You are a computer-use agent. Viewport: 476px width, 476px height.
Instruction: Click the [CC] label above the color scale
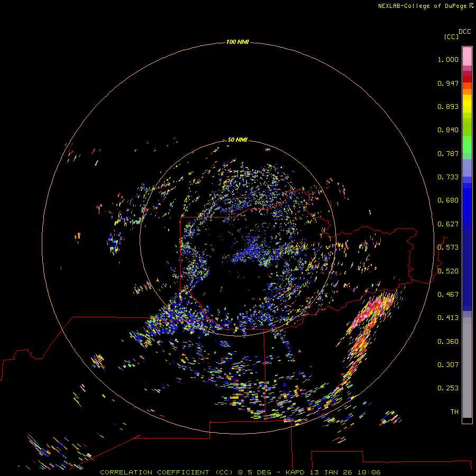[451, 36]
